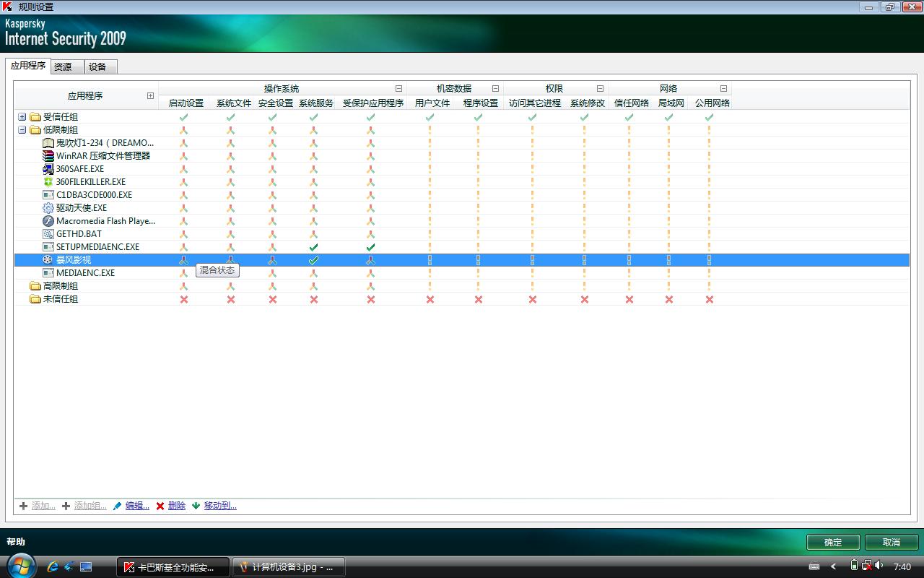Collapse the 机密数据 column group
924x578 pixels.
(495, 89)
